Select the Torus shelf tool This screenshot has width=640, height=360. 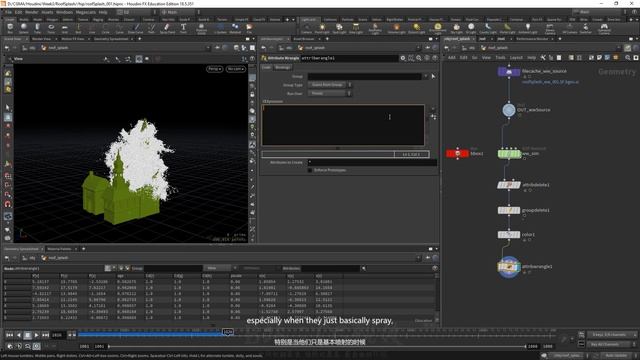coord(51,28)
